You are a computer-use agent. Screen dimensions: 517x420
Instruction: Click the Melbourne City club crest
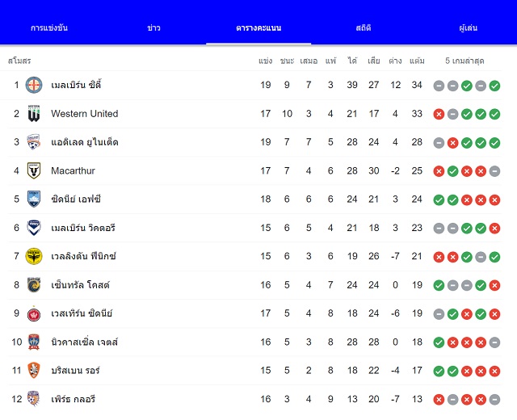(x=34, y=85)
